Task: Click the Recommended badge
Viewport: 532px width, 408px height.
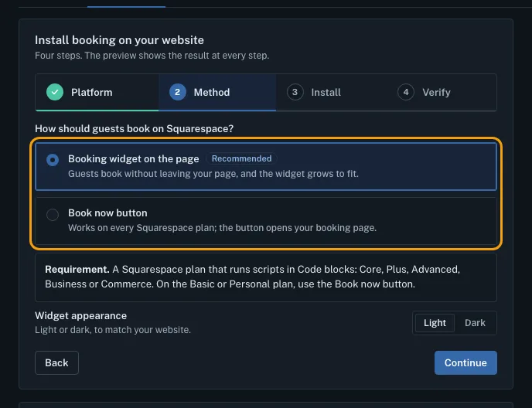Action: [x=241, y=158]
